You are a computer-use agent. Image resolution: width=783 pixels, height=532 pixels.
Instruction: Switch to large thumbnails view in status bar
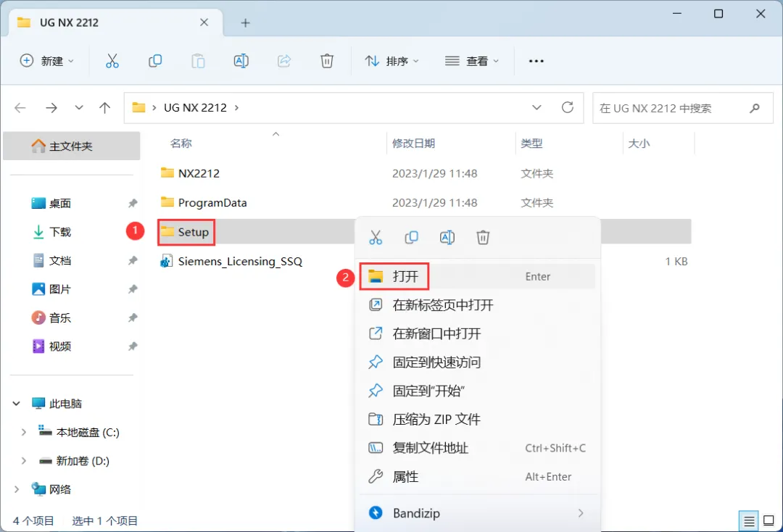coord(769,520)
